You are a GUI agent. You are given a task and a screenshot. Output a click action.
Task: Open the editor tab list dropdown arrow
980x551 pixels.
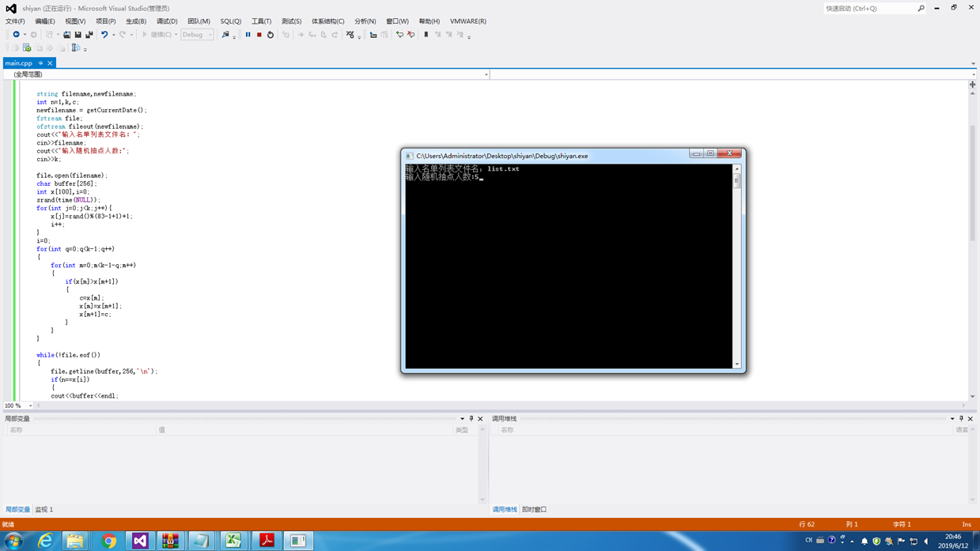pos(973,63)
